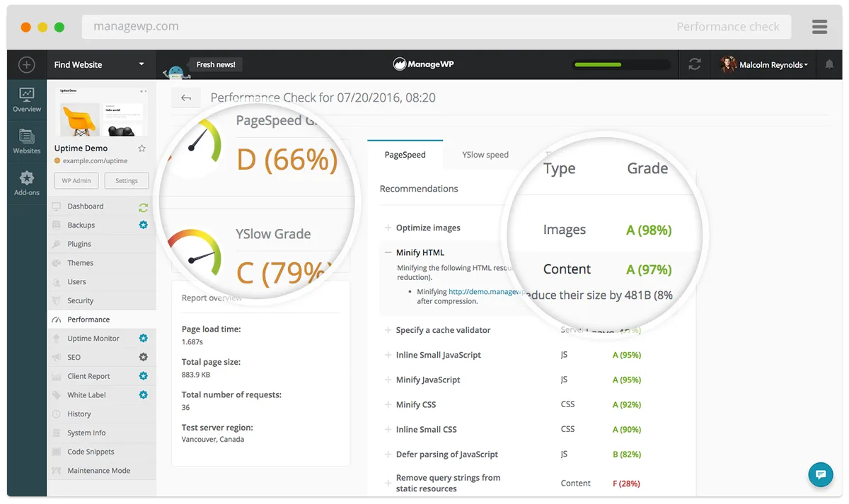
Task: Star the Uptime Demo website
Action: (x=142, y=148)
